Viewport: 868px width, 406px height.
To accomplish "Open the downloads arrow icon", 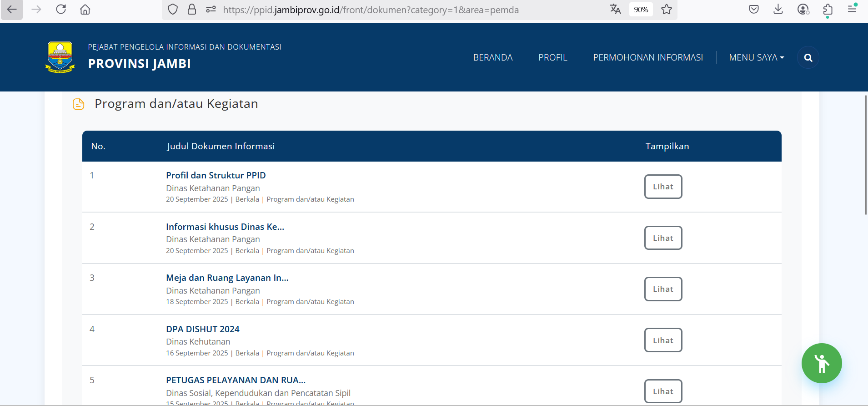I will click(x=778, y=10).
